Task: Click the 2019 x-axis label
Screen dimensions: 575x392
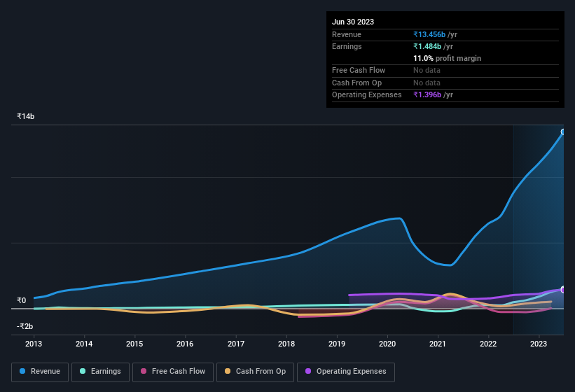Action: (x=337, y=344)
